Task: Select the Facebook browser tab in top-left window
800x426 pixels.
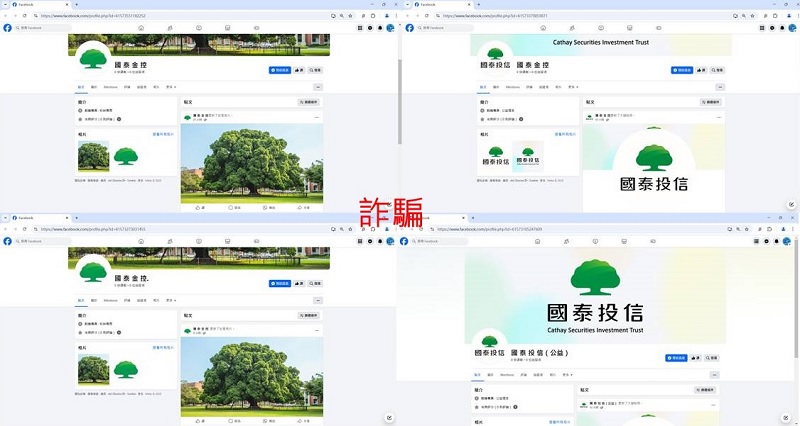Action: [x=40, y=5]
